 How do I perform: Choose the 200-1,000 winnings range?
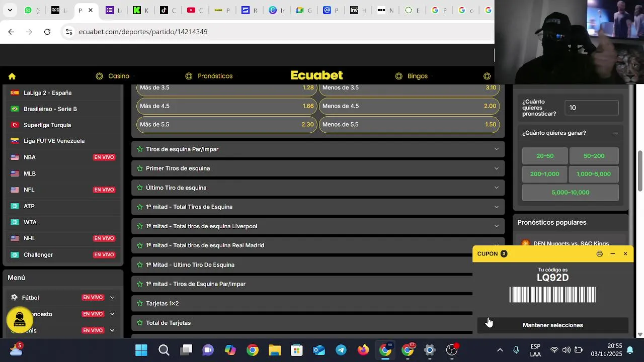coord(545,174)
